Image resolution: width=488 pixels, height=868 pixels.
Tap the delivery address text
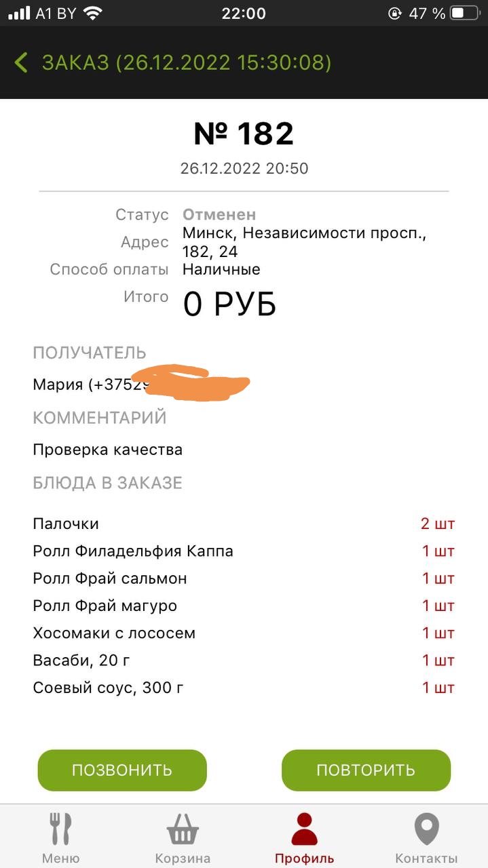[304, 242]
